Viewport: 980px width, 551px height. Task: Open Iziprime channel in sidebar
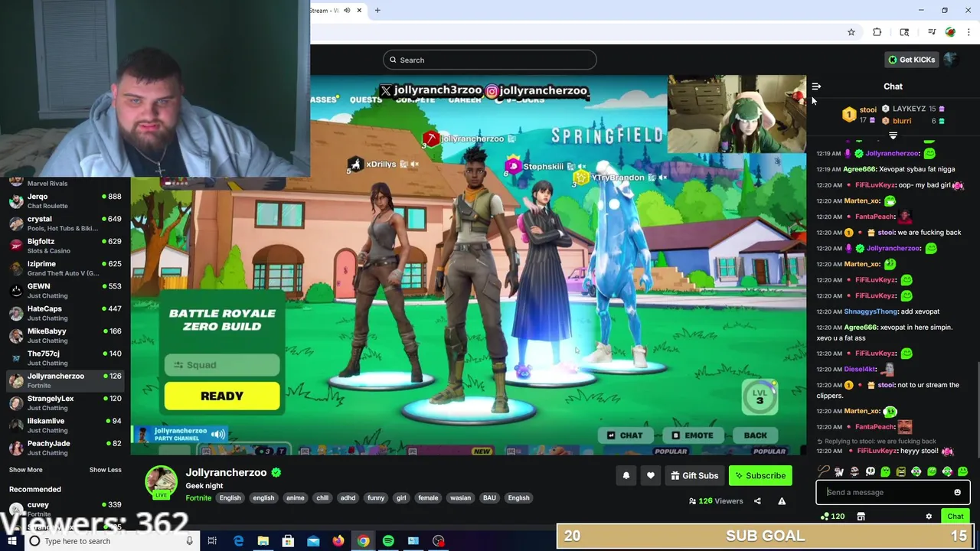(x=64, y=268)
